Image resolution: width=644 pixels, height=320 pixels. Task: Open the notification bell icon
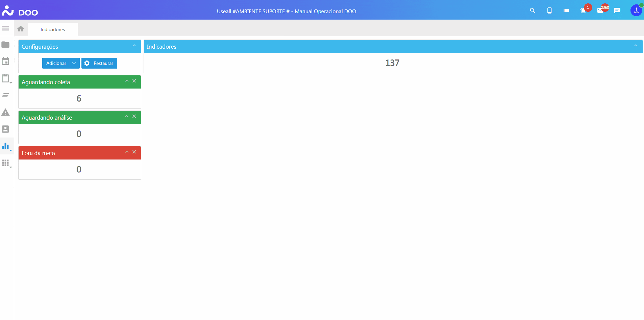pyautogui.click(x=583, y=11)
